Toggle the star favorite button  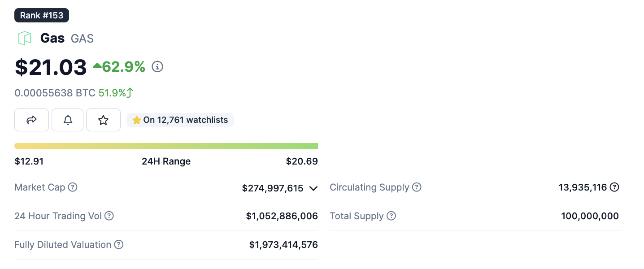pyautogui.click(x=103, y=120)
